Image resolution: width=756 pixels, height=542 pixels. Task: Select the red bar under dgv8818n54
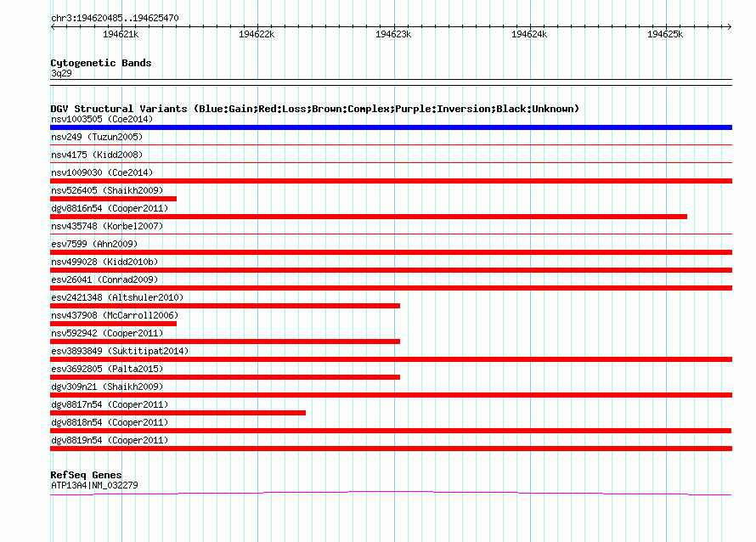coord(391,431)
